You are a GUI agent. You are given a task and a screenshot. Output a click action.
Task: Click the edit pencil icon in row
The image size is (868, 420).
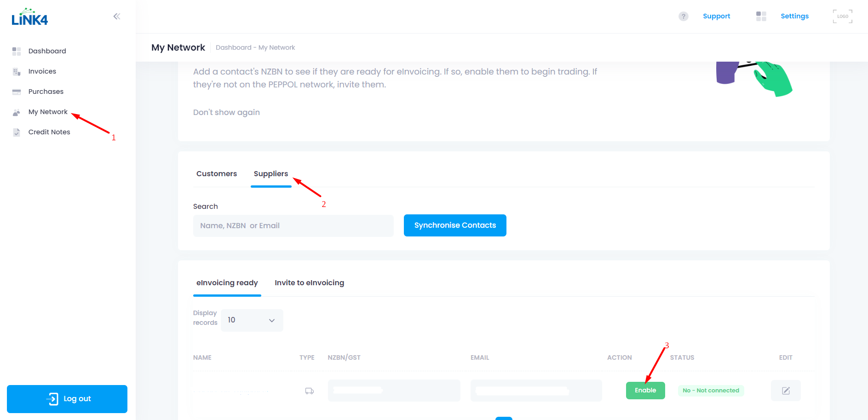786,391
